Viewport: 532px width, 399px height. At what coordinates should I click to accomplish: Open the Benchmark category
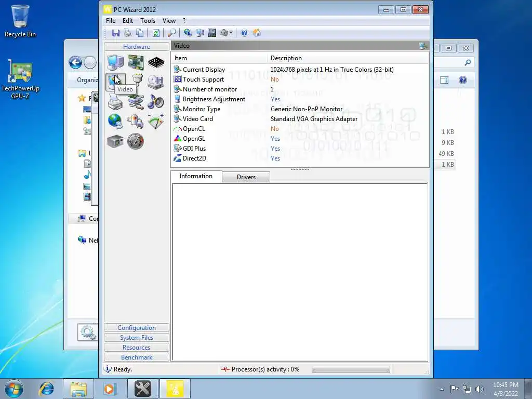point(137,357)
